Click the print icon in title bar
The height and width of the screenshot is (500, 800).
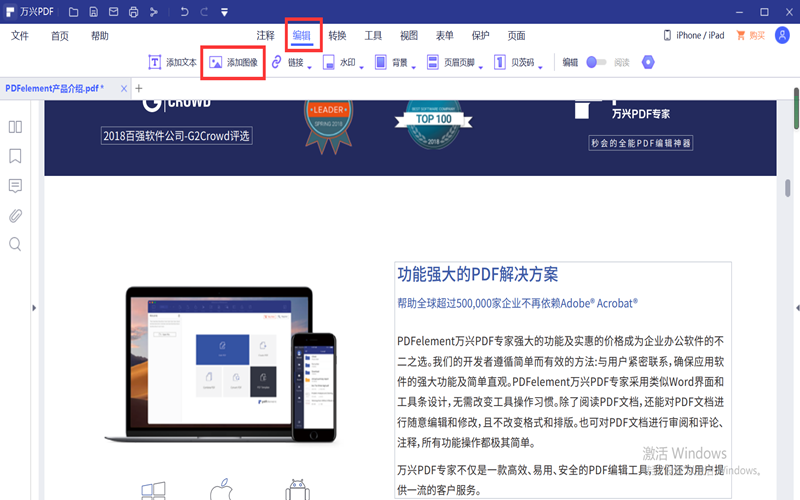(133, 12)
